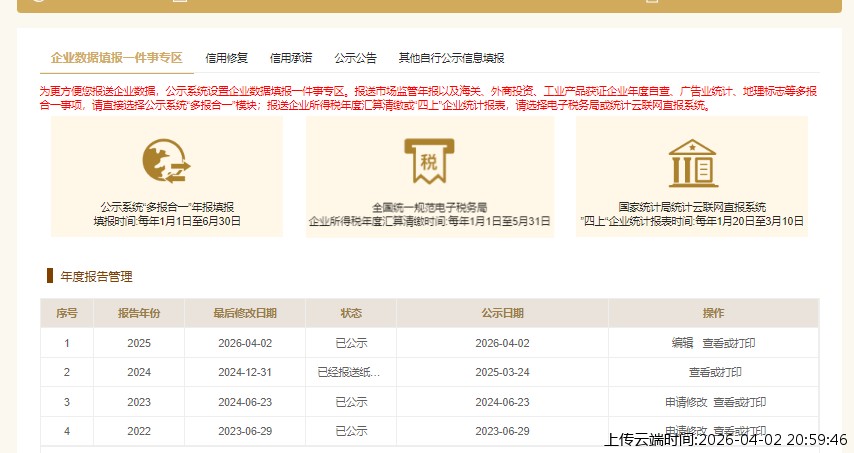Click the 最后修改日期 column header
854x453 pixels.
[x=245, y=313]
